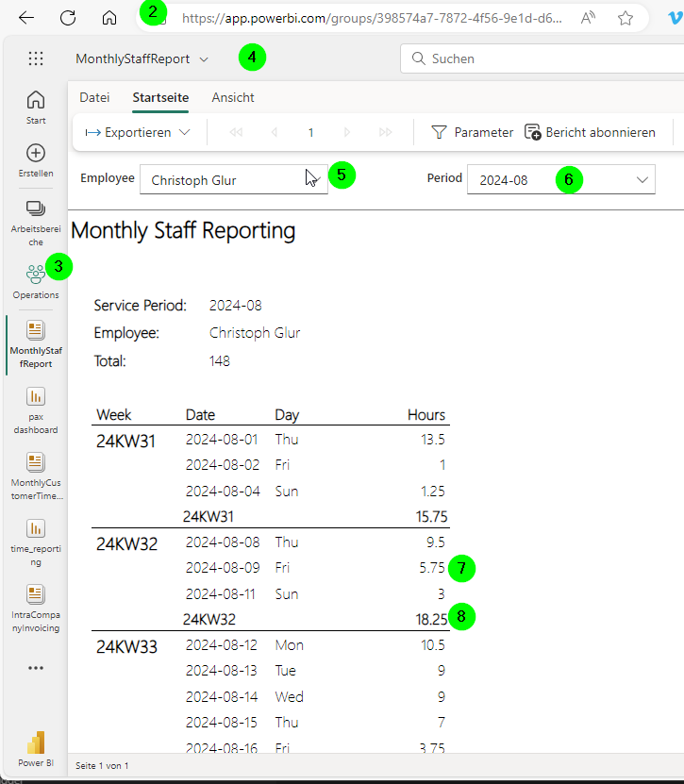Open pax dashboard report in sidebar
The image size is (684, 784).
coord(36,410)
